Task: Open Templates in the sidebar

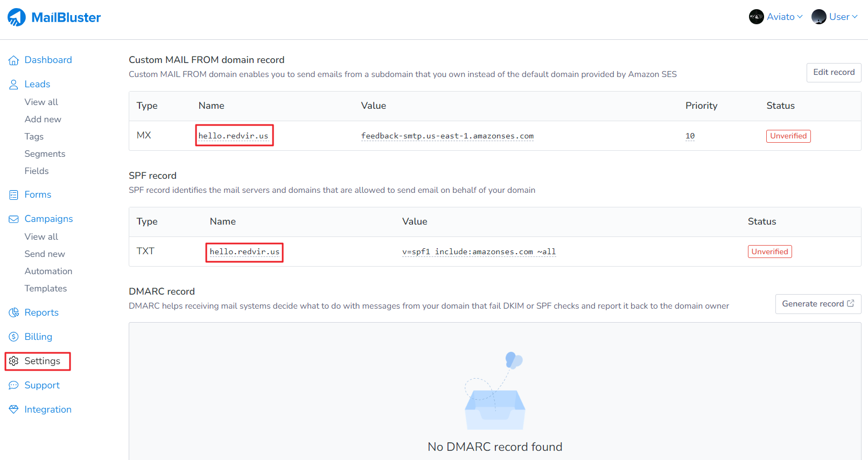Action: (46, 289)
